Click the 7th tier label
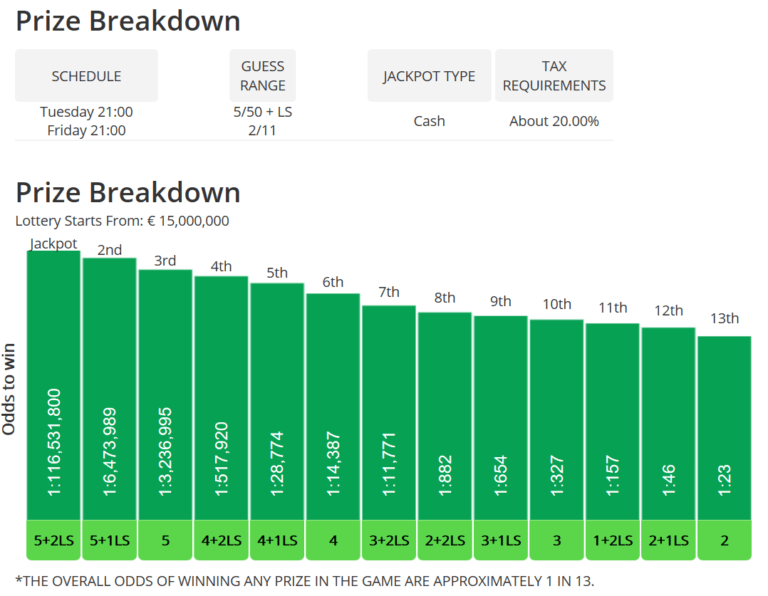The image size is (768, 596). 389,292
